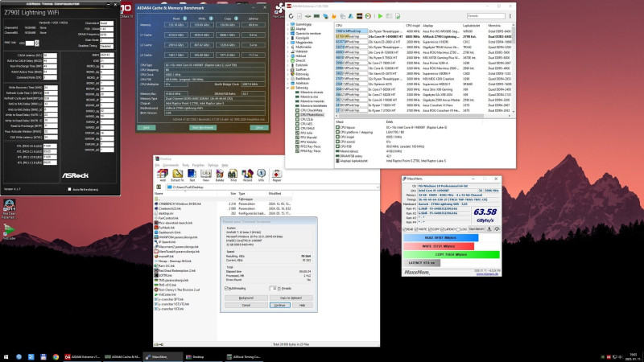Expand the Multimédia tree node in AIDA64
644x362 pixels.
pyautogui.click(x=288, y=47)
